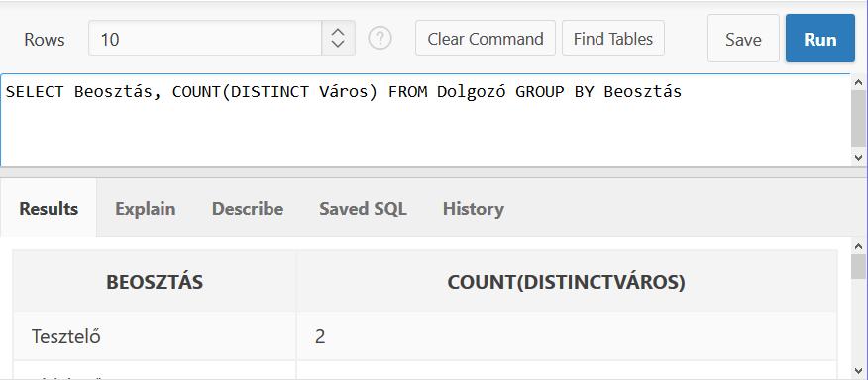
Task: Open Find Tables
Action: pyautogui.click(x=613, y=39)
